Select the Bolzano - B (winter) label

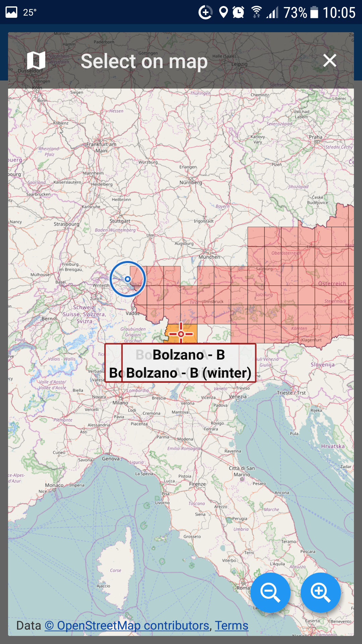click(x=189, y=373)
